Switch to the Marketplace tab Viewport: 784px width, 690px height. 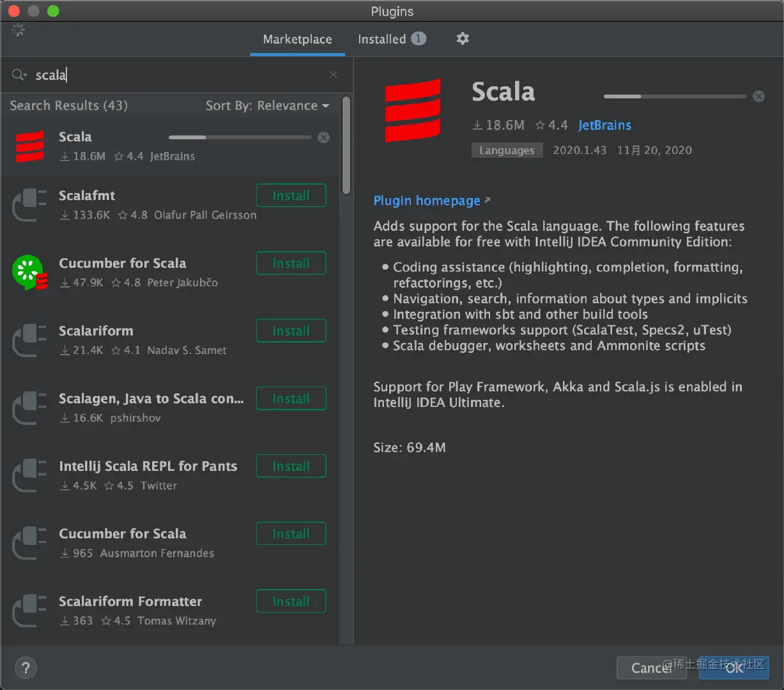coord(297,39)
